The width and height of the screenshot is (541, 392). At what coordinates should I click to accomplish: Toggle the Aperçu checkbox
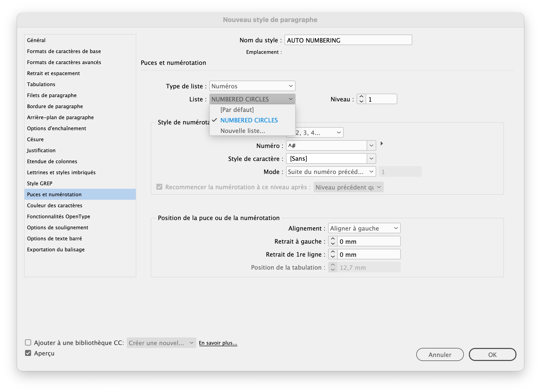28,353
